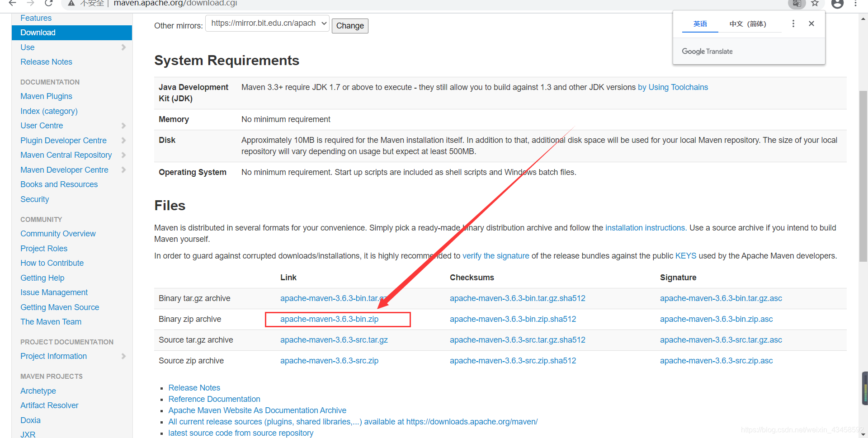Viewport: 868px width, 438px height.
Task: Open Index (category) sidebar link
Action: pyautogui.click(x=49, y=111)
